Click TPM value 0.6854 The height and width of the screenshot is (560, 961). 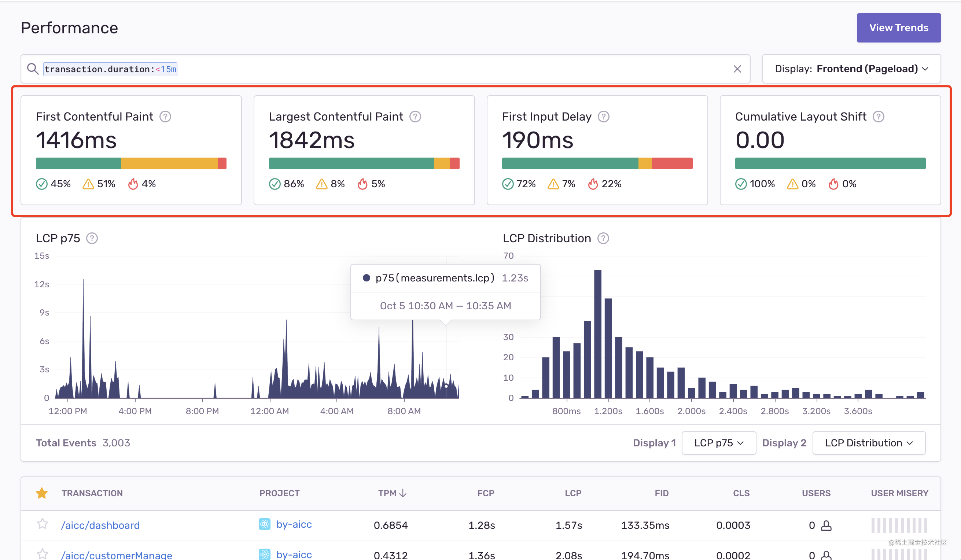[x=390, y=525]
